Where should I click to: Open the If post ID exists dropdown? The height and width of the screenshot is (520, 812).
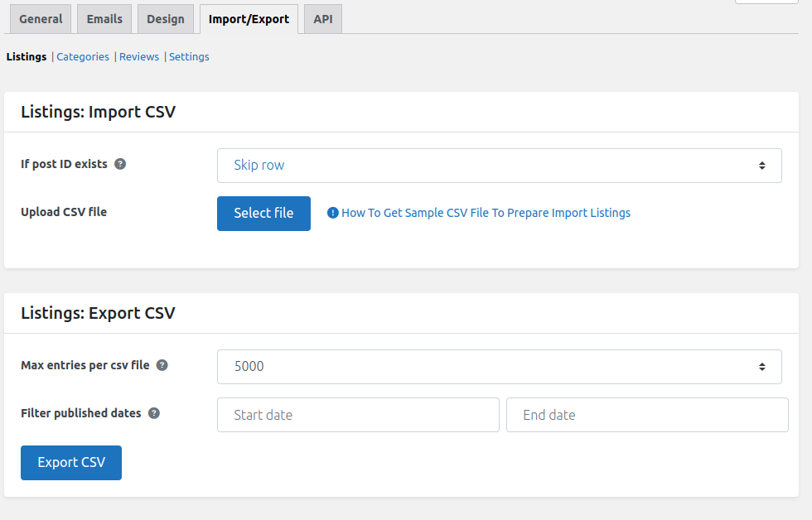(499, 166)
